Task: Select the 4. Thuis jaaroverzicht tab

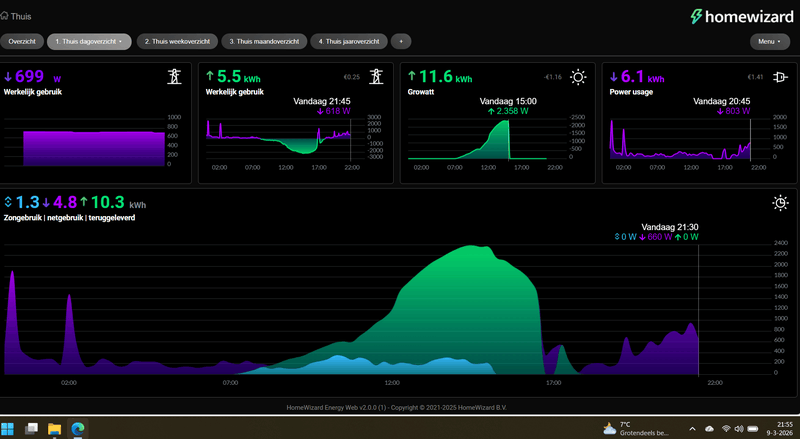Action: [348, 42]
